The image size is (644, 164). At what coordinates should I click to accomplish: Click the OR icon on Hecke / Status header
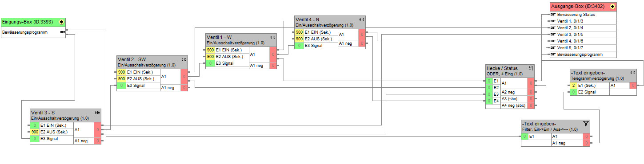530,68
